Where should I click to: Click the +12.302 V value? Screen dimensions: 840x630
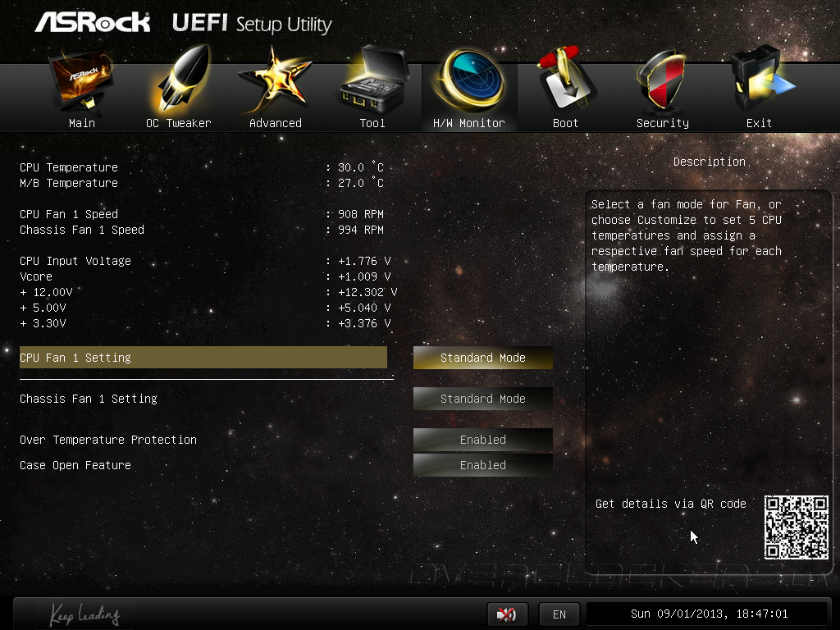coord(367,292)
